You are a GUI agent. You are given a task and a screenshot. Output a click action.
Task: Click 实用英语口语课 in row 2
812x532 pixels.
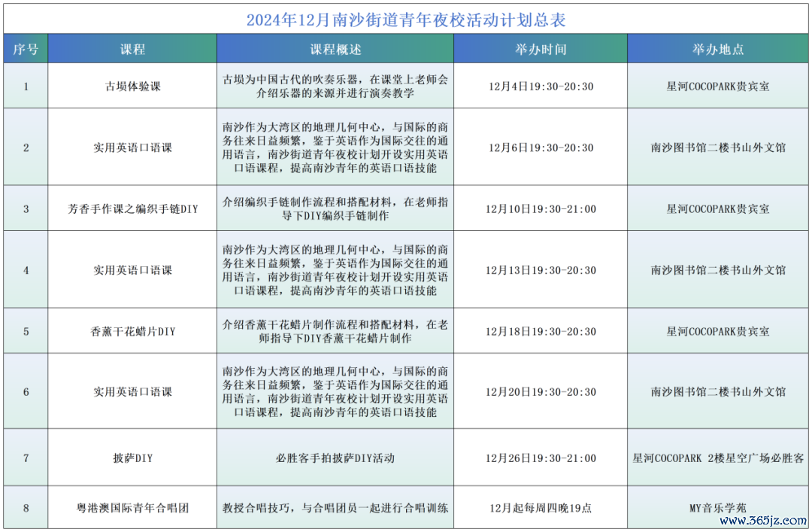(x=132, y=147)
